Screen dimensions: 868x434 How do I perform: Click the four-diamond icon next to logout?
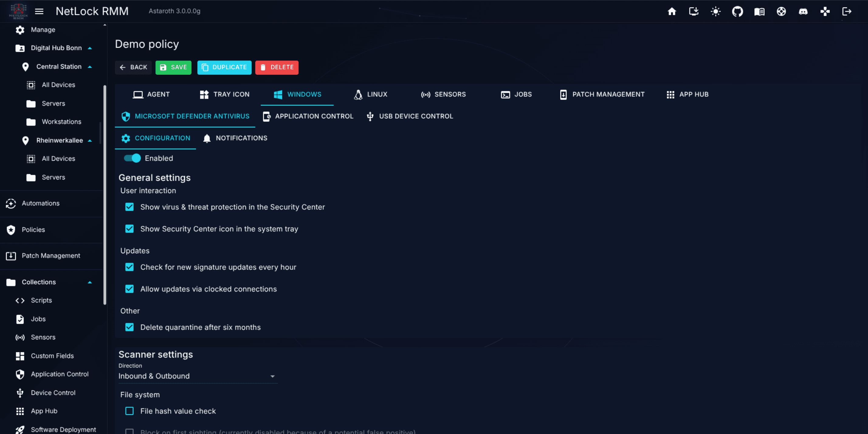(825, 12)
